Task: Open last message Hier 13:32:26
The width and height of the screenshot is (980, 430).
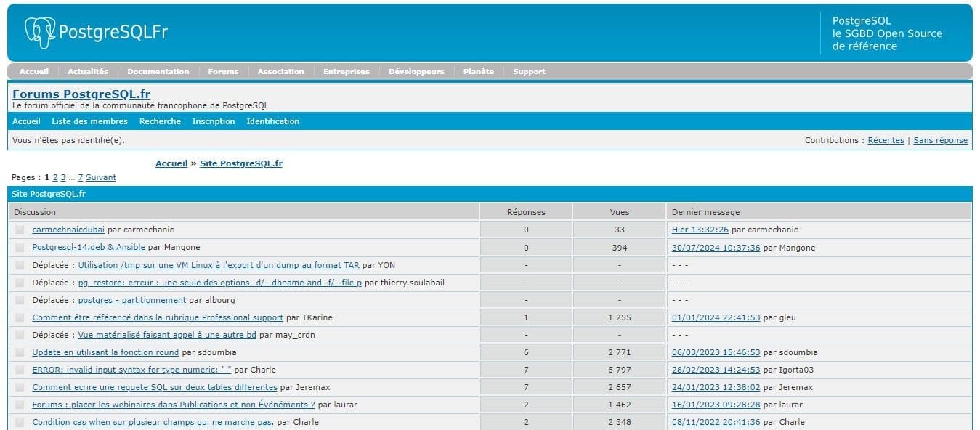Action: [700, 230]
